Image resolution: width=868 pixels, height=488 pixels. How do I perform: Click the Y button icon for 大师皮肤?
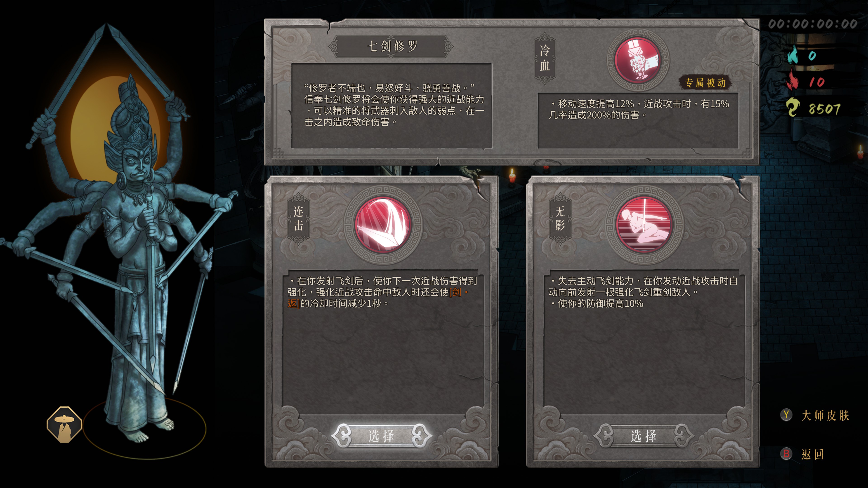coord(786,415)
